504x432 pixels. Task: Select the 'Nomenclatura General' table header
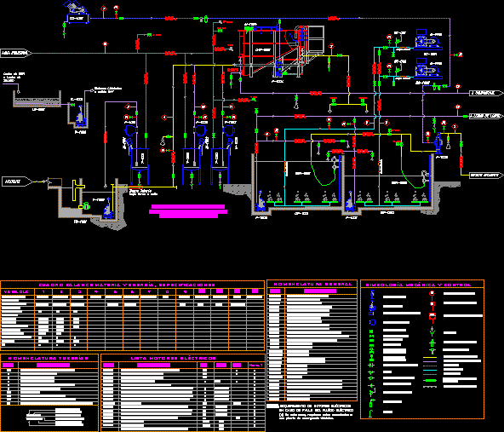tap(312, 284)
